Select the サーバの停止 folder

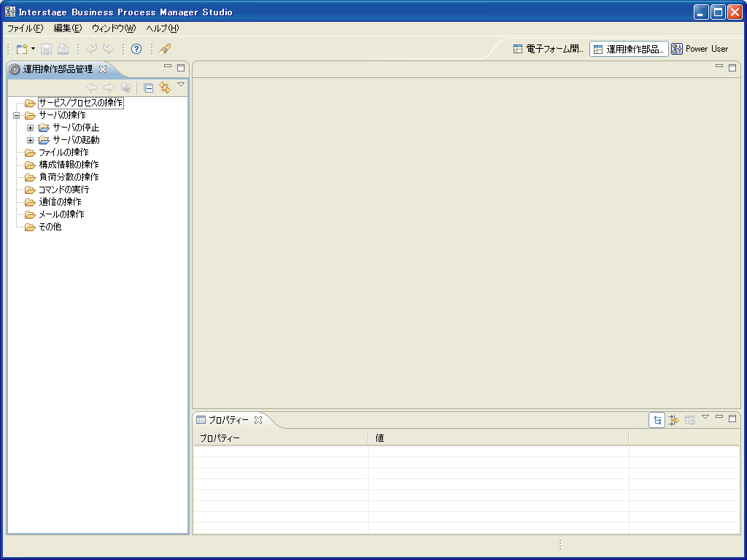point(76,128)
